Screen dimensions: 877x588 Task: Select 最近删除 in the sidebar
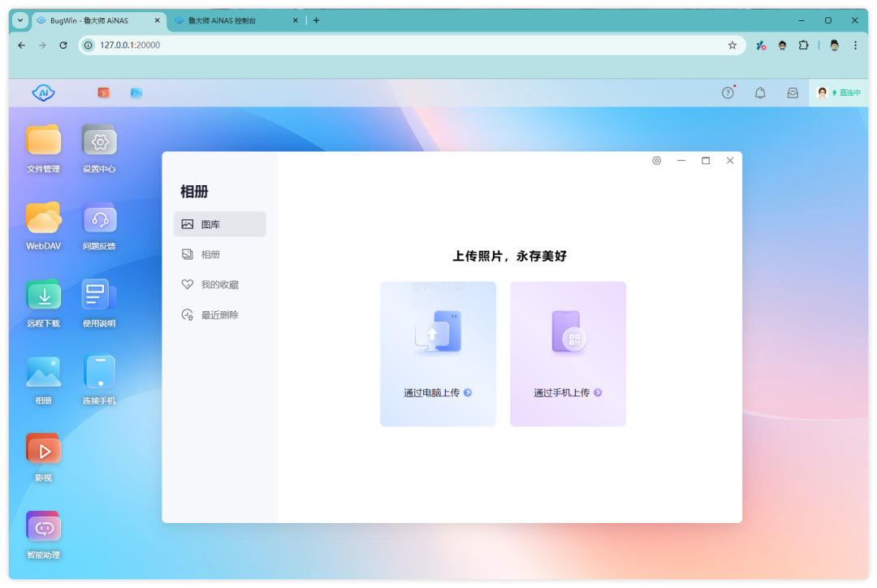click(x=220, y=314)
